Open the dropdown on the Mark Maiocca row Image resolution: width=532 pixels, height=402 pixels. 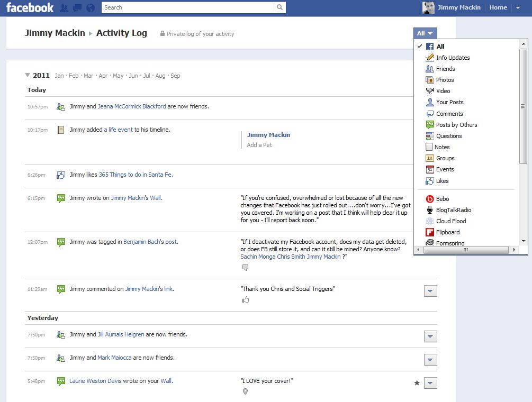[430, 360]
